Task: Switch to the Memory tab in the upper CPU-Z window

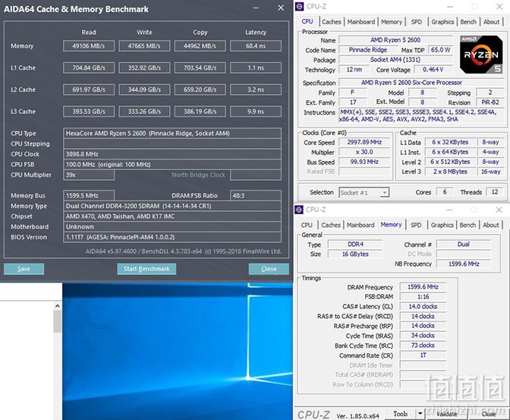Action: pos(392,22)
